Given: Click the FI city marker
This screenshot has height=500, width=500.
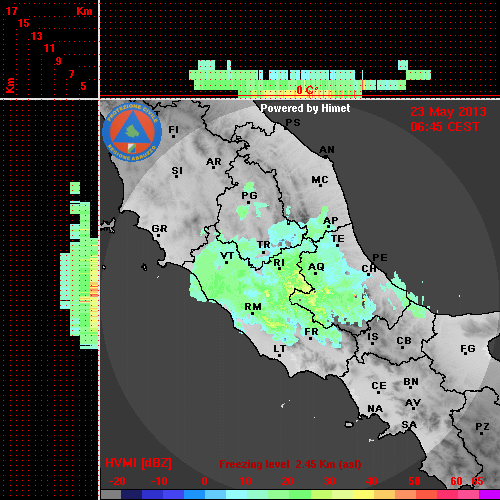Looking at the screenshot, I should tap(173, 136).
